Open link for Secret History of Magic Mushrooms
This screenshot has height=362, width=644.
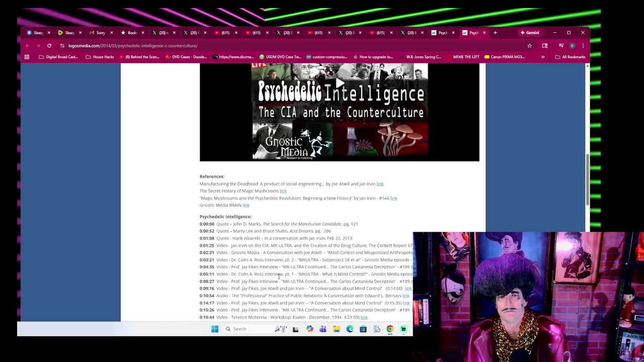(x=283, y=191)
